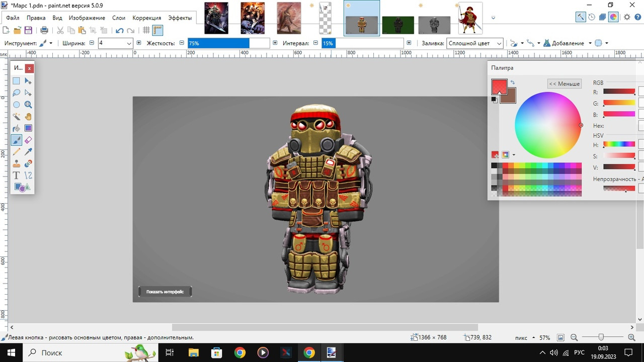Increase hardness with plus button
Viewport: 644px width, 362px height.
tap(275, 43)
